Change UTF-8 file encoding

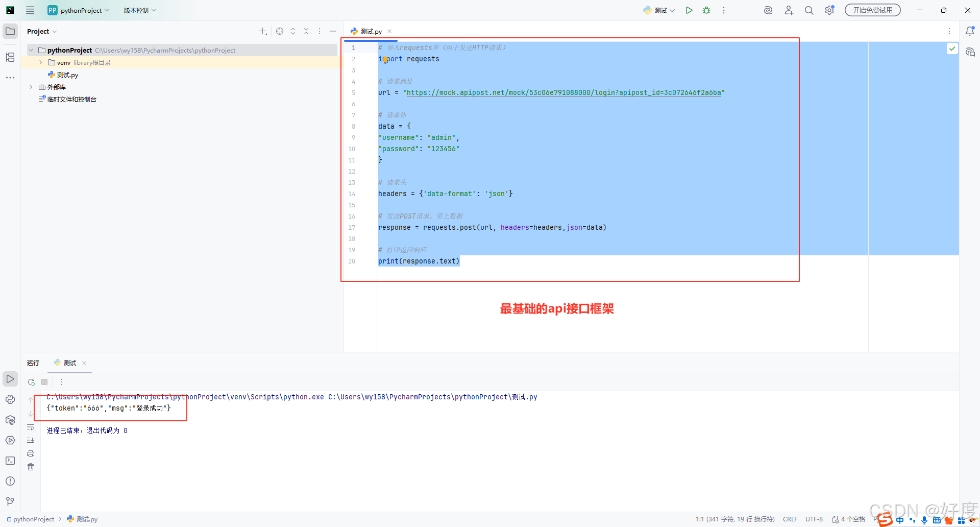click(x=814, y=519)
